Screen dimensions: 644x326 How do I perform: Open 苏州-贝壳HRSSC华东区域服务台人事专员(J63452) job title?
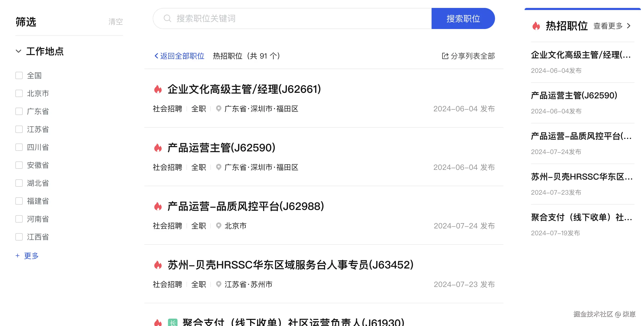pyautogui.click(x=291, y=265)
